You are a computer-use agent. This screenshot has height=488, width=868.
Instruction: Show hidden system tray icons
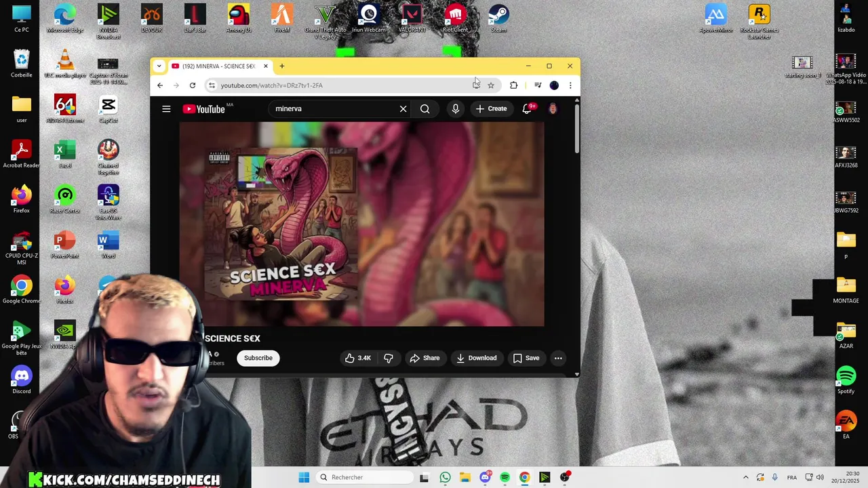[746, 477]
